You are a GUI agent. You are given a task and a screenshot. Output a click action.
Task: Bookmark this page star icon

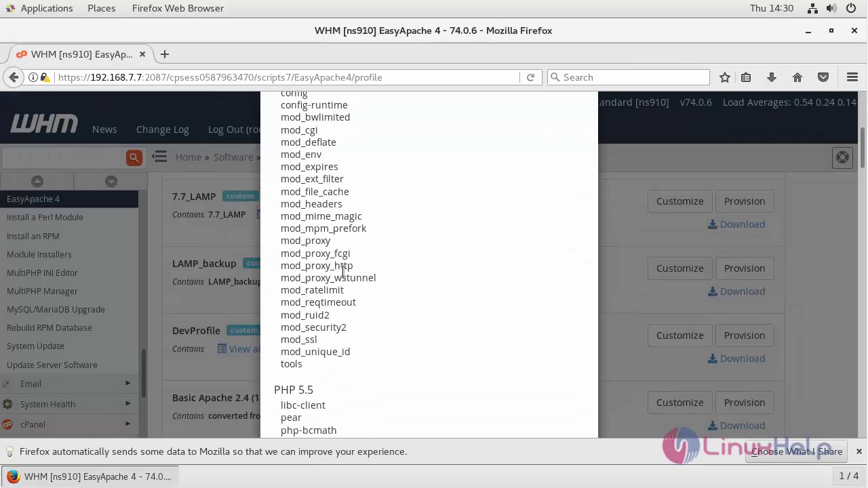[x=725, y=77]
